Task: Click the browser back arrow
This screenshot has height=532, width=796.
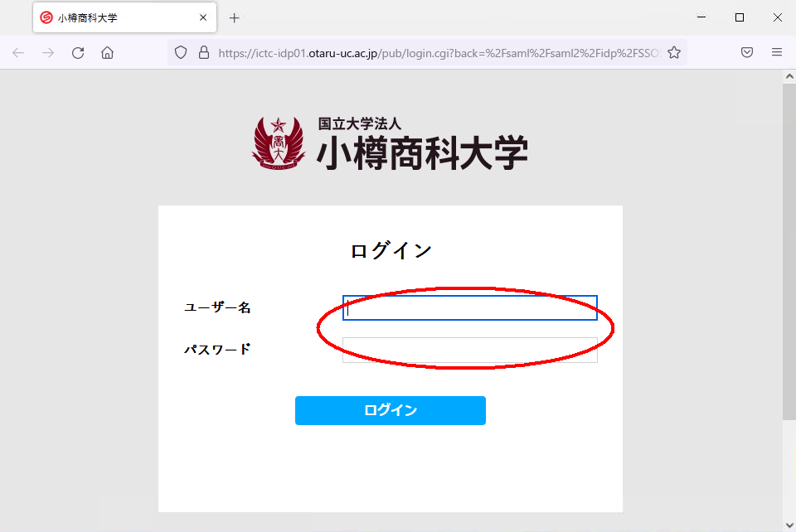Action: coord(18,53)
